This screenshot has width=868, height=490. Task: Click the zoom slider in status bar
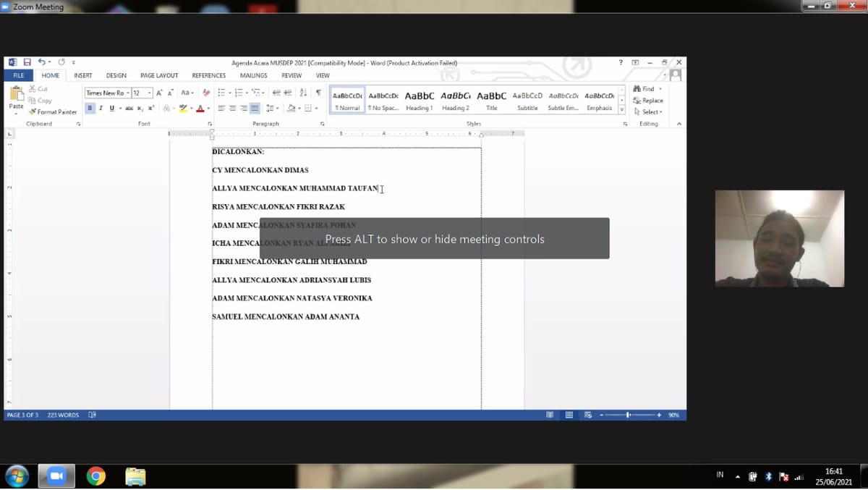click(628, 415)
